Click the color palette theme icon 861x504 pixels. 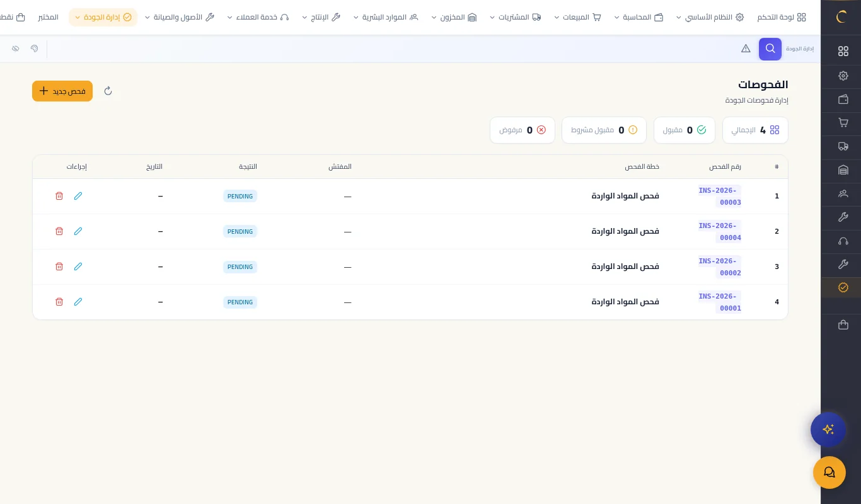(35, 49)
